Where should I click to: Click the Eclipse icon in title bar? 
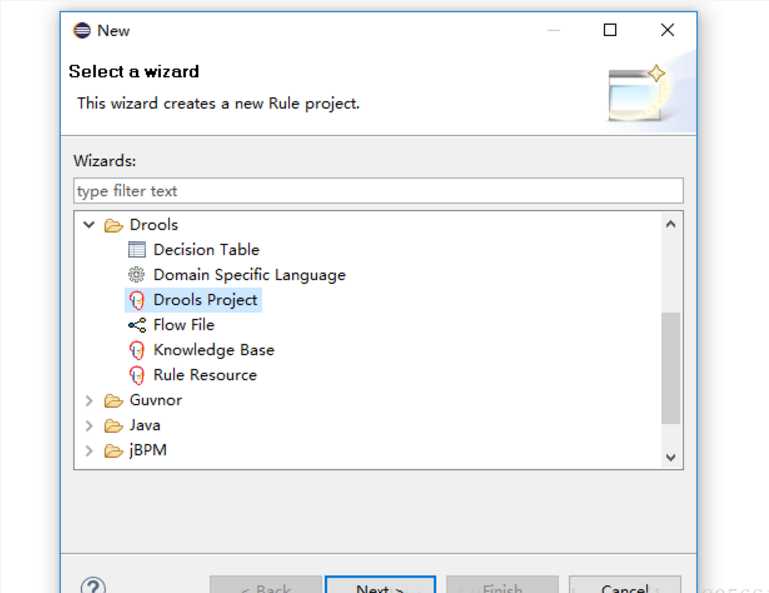pos(82,30)
